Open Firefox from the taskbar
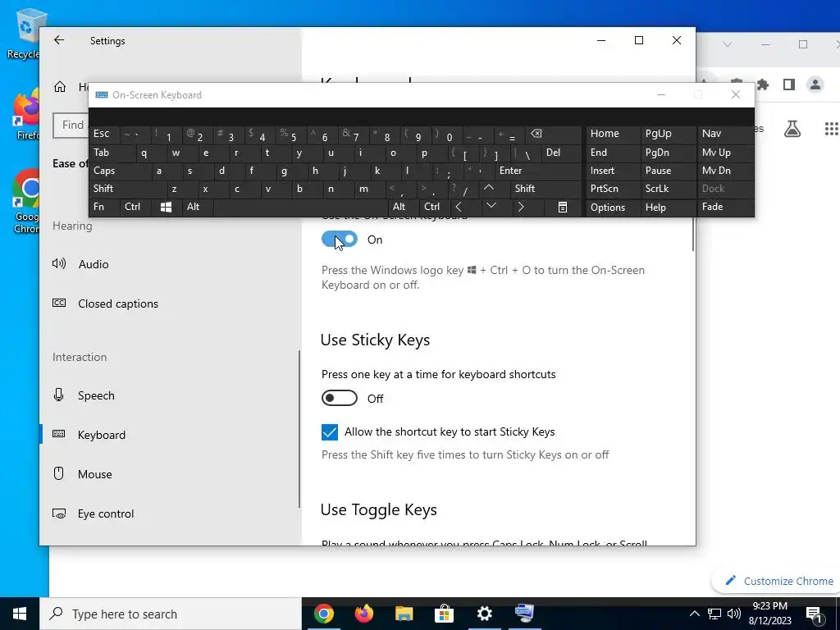Image resolution: width=840 pixels, height=630 pixels. [363, 614]
